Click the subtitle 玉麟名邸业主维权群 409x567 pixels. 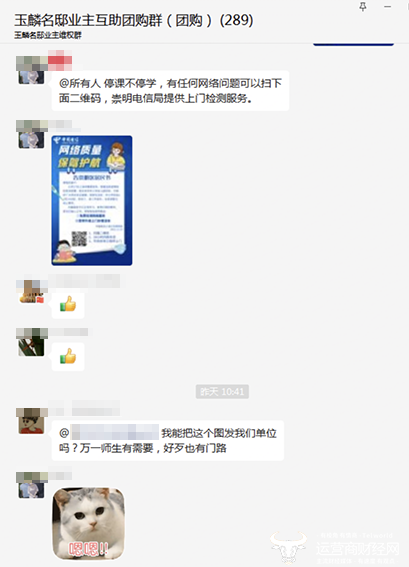pos(48,35)
